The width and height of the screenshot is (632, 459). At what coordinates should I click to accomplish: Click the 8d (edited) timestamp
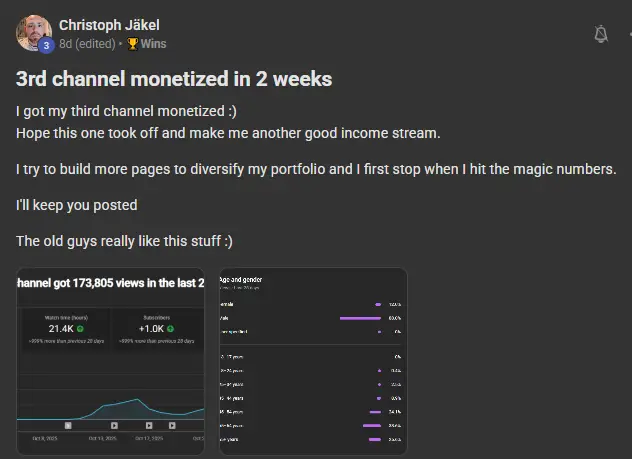(x=87, y=44)
